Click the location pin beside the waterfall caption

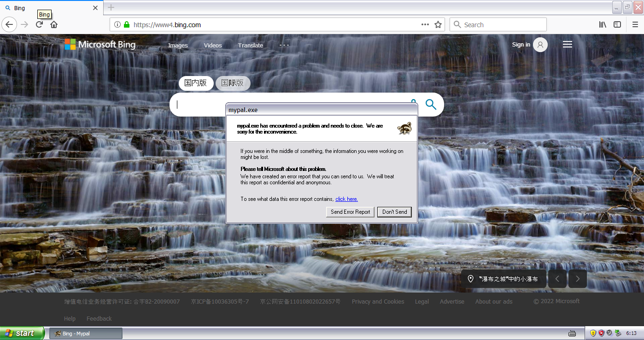pyautogui.click(x=471, y=278)
